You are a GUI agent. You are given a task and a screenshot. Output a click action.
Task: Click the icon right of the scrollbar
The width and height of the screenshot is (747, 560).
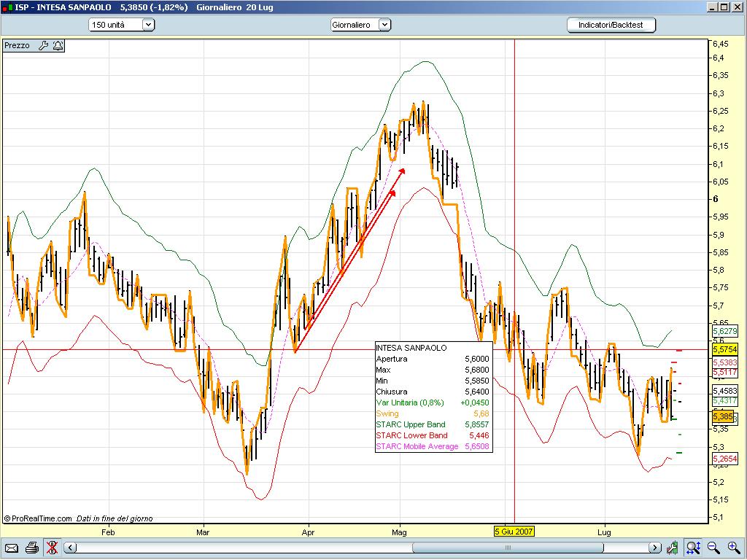pyautogui.click(x=674, y=548)
